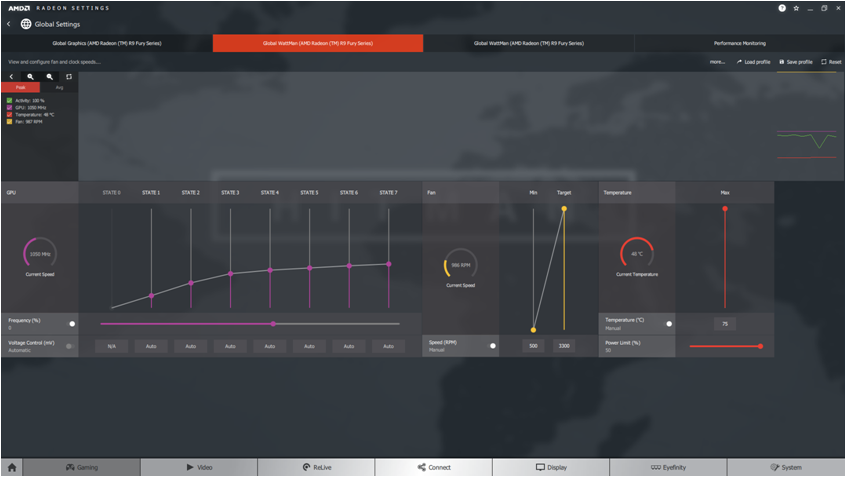Viewport: 846px width, 477px height.
Task: Open the Connect section
Action: click(x=434, y=467)
